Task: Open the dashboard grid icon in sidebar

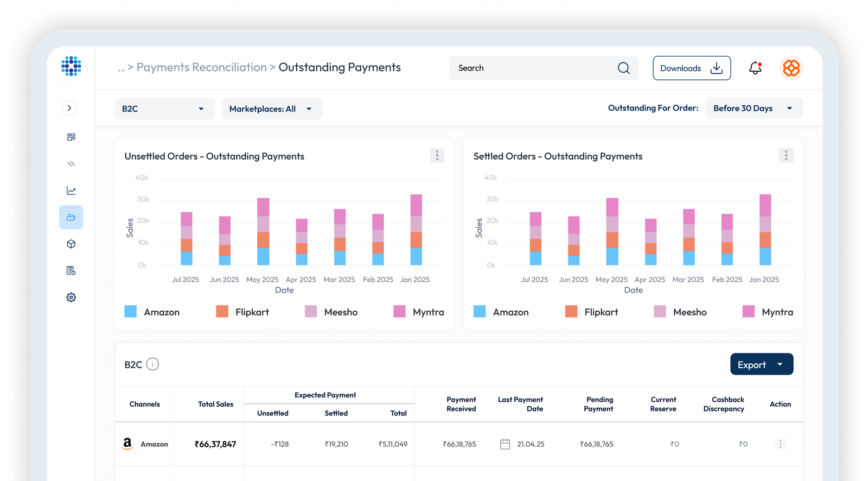Action: [x=71, y=137]
